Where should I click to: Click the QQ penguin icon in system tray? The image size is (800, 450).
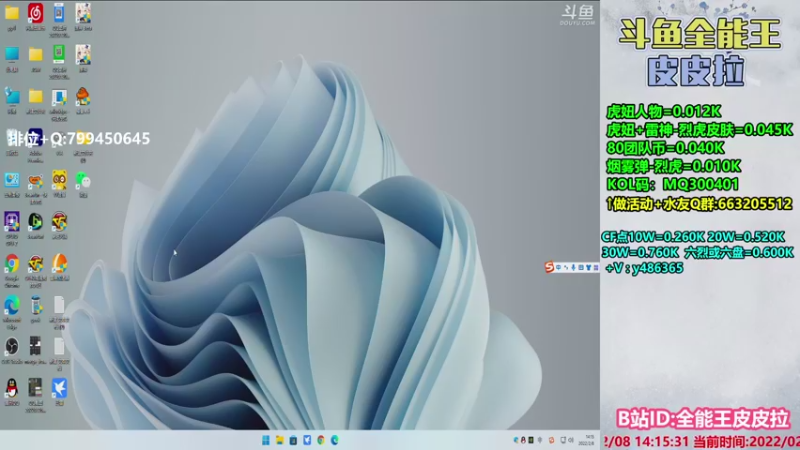point(523,440)
